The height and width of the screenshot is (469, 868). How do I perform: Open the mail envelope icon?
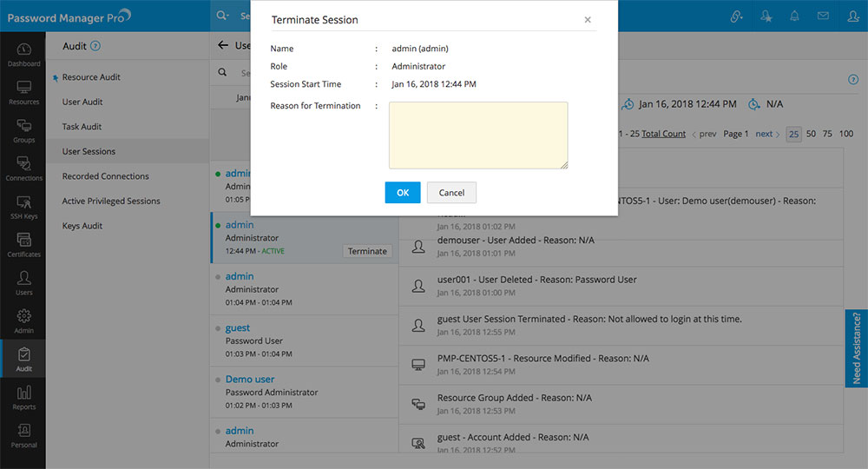(822, 16)
